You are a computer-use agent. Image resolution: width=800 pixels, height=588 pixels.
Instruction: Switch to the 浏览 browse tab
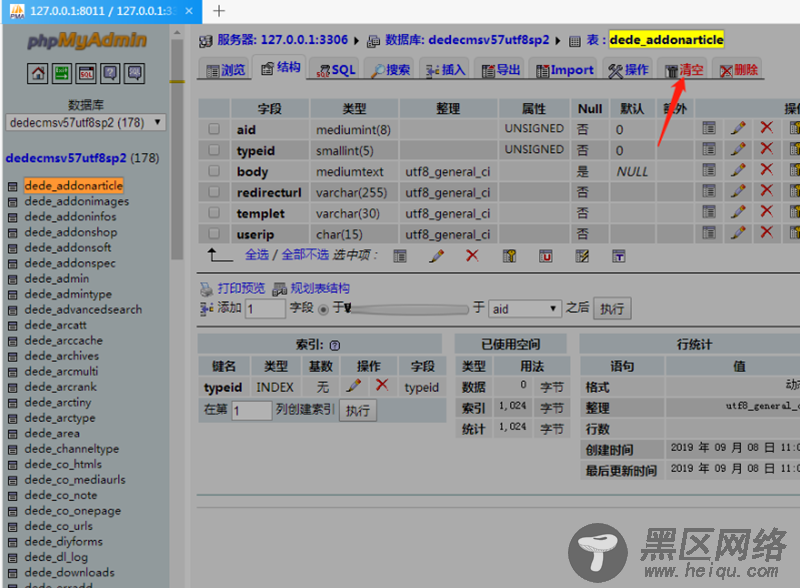[226, 70]
